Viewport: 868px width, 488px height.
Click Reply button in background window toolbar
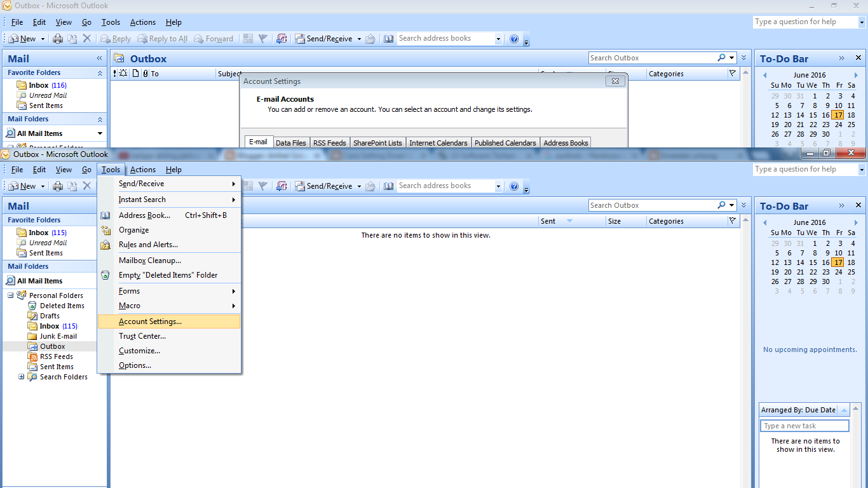coord(116,39)
